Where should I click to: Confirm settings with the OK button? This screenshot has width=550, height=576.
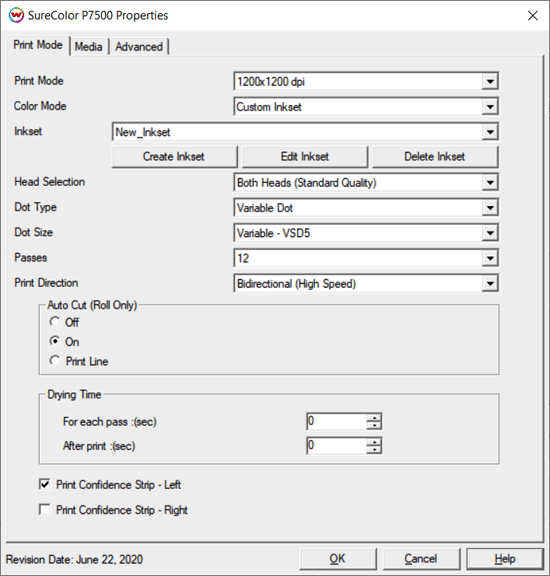coord(338,559)
